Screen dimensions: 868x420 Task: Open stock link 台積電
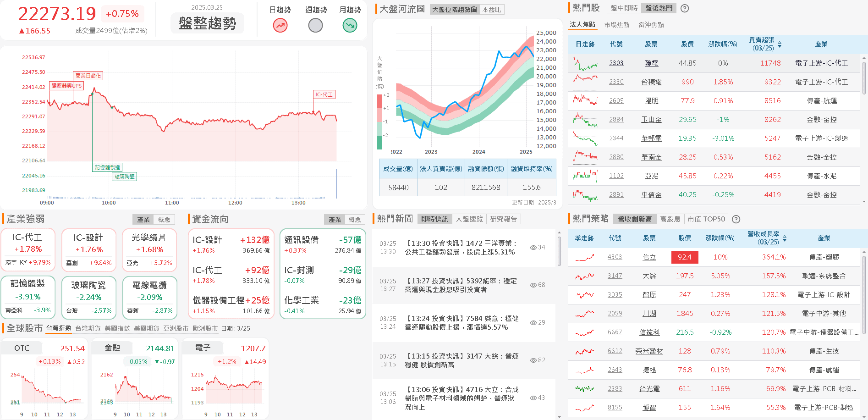(x=651, y=82)
